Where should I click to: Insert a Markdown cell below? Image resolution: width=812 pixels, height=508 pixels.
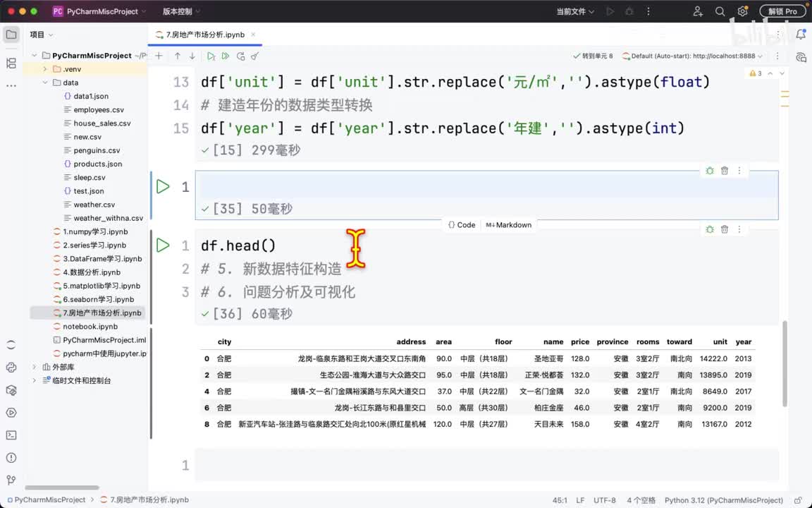[508, 225]
